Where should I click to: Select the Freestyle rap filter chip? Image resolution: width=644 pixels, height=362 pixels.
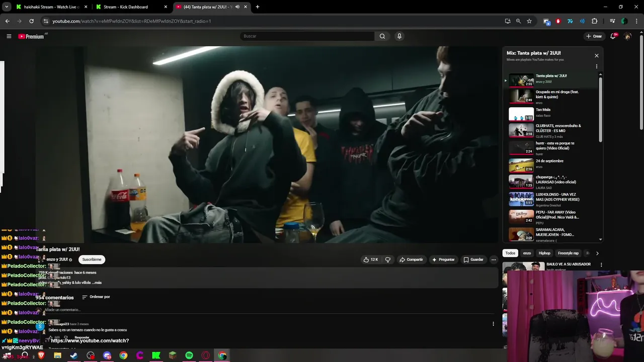coord(568,253)
